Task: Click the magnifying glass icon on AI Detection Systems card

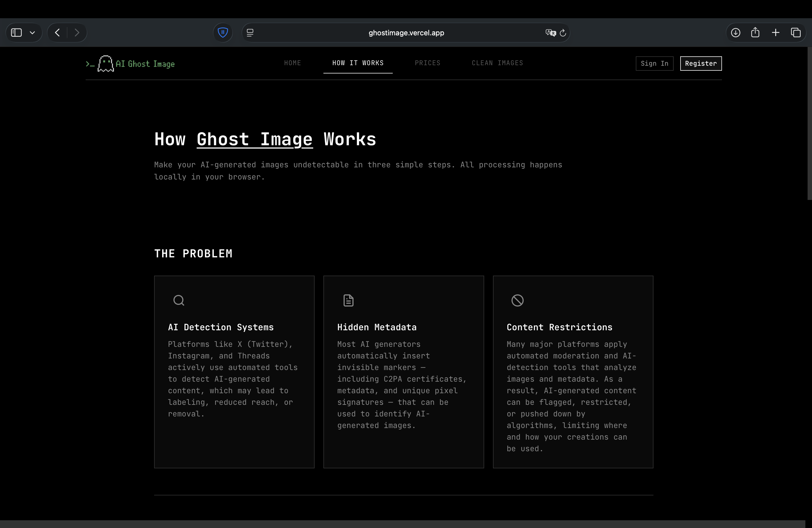Action: click(x=178, y=300)
